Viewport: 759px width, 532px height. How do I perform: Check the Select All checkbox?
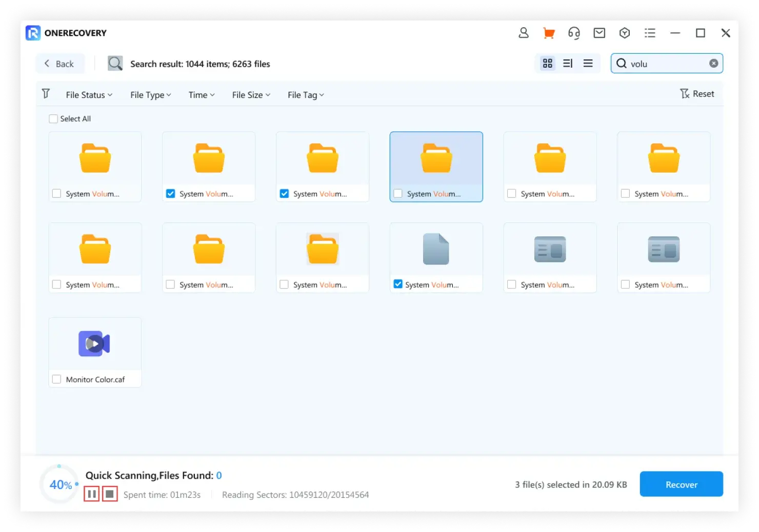point(53,119)
